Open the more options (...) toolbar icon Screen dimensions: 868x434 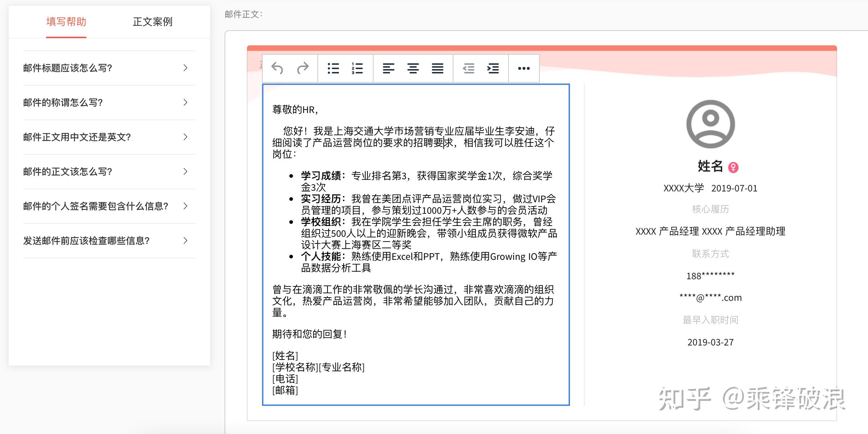coord(524,68)
